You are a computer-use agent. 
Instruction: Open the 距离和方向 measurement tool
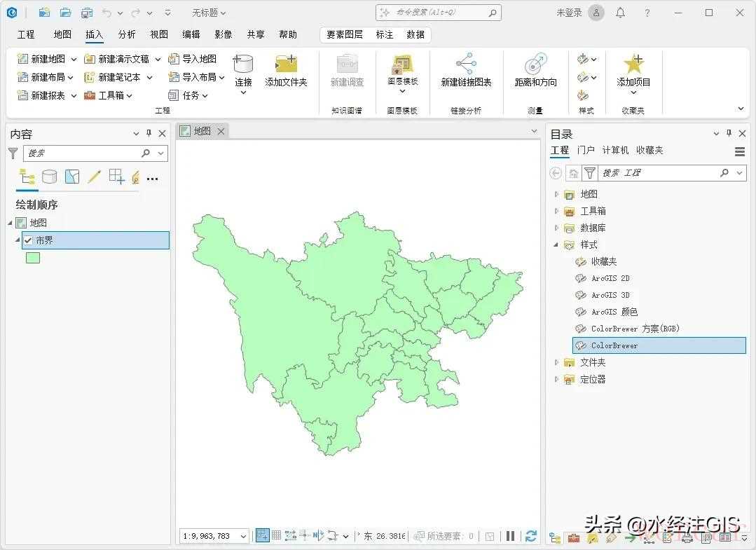535,65
